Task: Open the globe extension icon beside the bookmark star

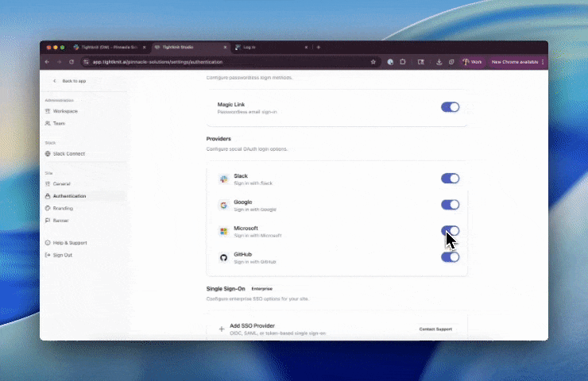Action: tap(390, 62)
